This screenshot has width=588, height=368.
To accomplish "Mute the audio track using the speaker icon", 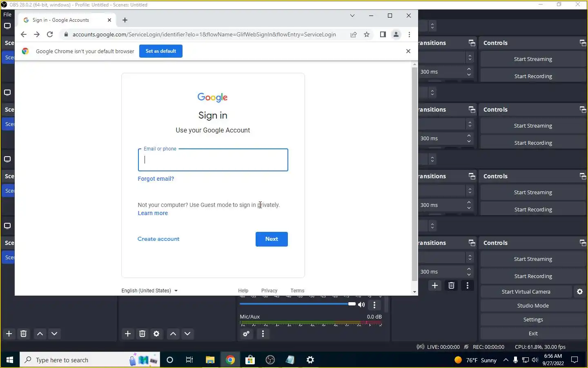I will coord(361,305).
